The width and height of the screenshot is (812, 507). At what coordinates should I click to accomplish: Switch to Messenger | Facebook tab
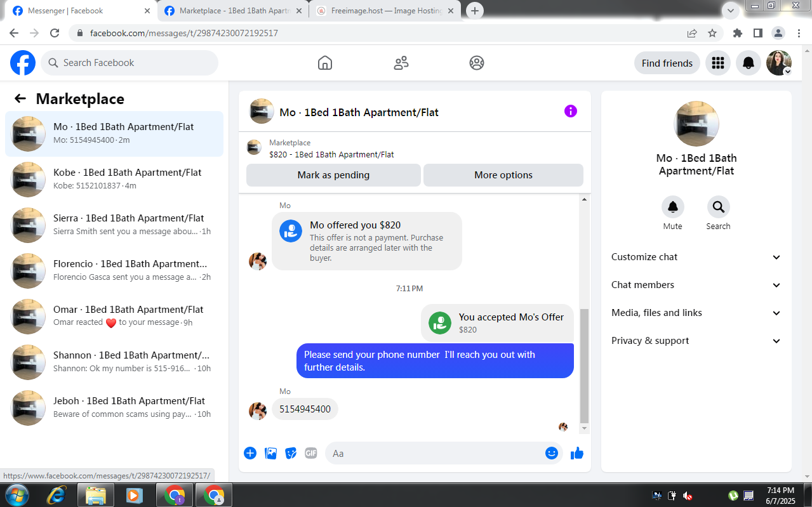82,11
